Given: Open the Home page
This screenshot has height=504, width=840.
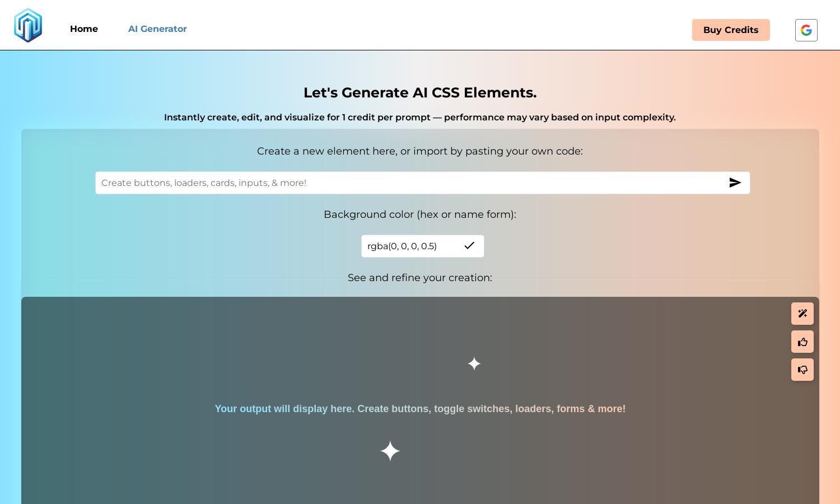Looking at the screenshot, I should click(x=84, y=29).
